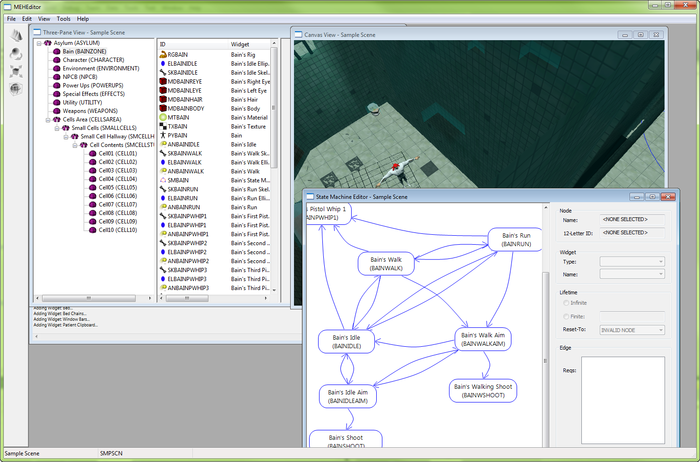Viewport: 700px width, 462px height.
Task: Click the bone icon beside SKBAINIDLE
Action: click(163, 72)
